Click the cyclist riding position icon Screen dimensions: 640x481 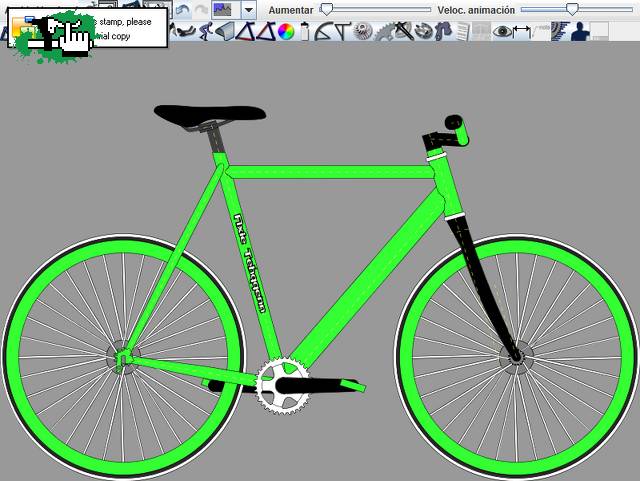pos(205,32)
